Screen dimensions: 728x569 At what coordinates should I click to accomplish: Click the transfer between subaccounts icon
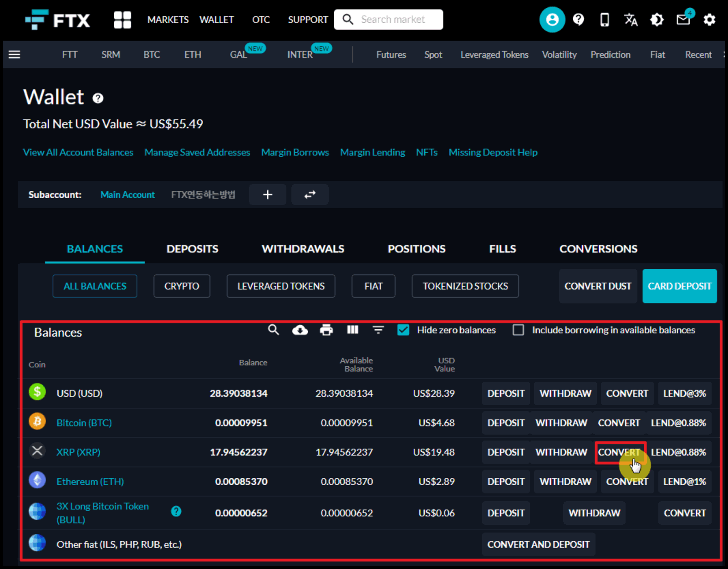(310, 195)
